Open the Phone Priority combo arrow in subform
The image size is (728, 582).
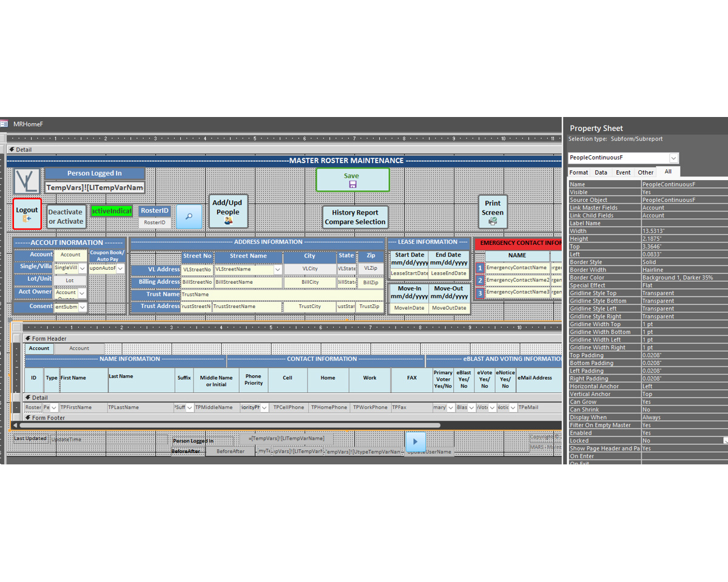coord(264,407)
